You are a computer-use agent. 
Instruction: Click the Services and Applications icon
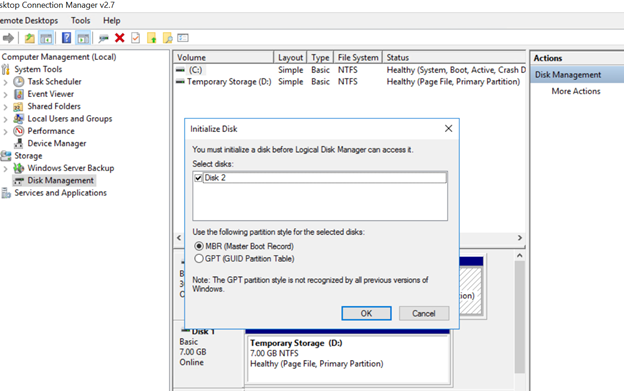[6, 193]
